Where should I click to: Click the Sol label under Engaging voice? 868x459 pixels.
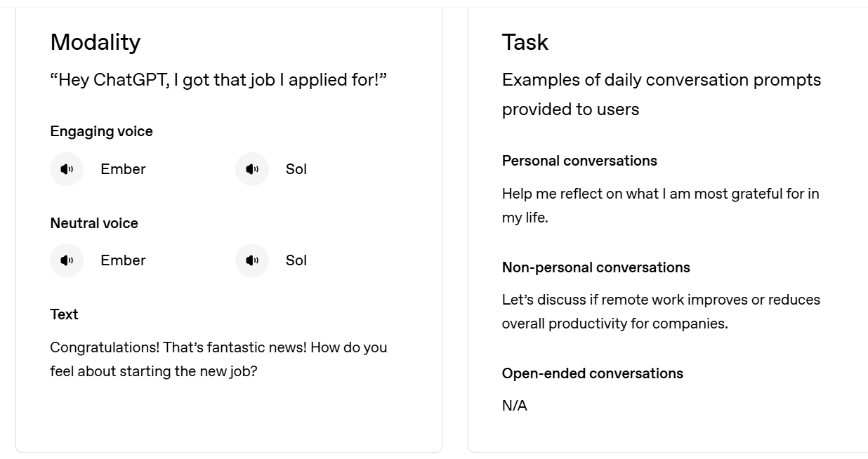point(296,169)
